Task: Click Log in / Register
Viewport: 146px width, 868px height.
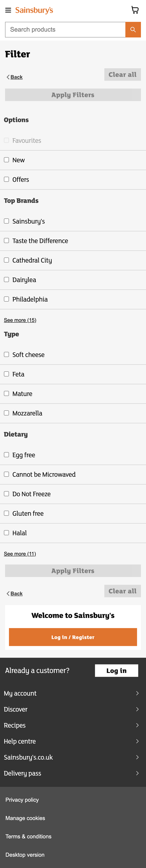Action: tap(73, 637)
